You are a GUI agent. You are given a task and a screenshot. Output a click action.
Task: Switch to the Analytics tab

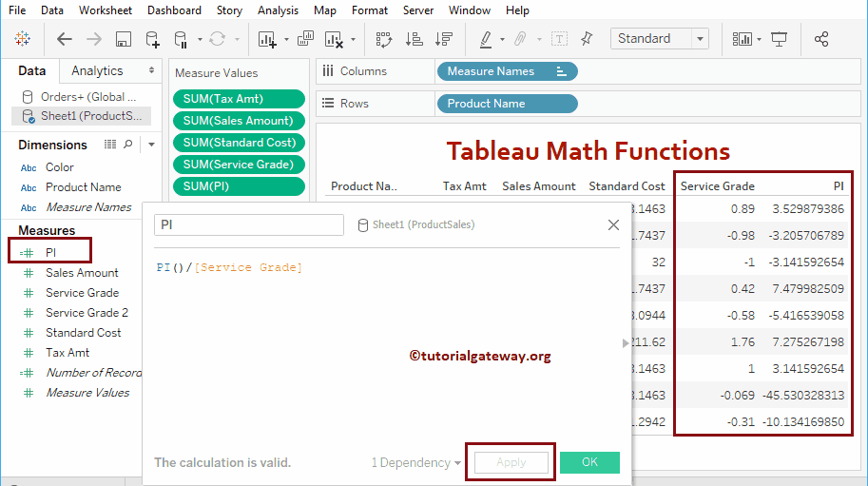[x=97, y=70]
